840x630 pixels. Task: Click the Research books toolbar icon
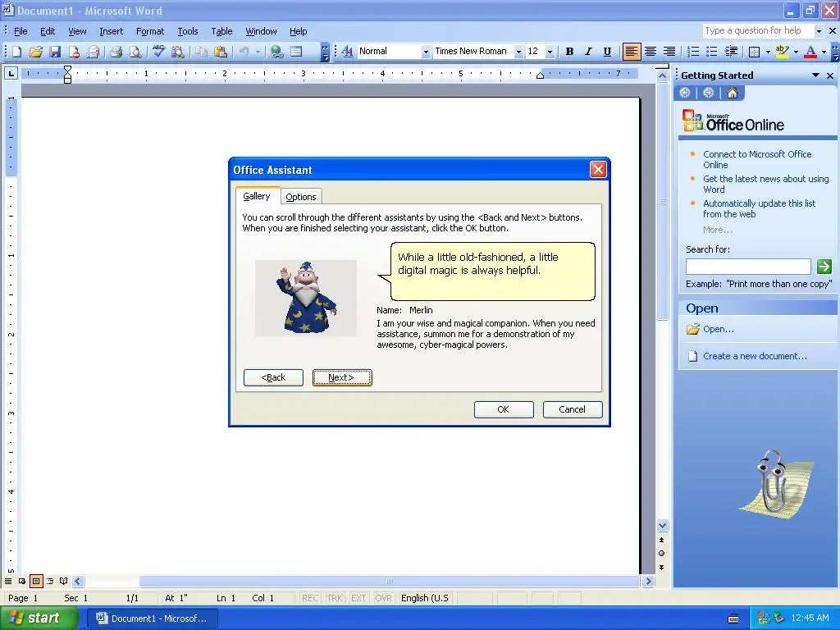click(178, 52)
